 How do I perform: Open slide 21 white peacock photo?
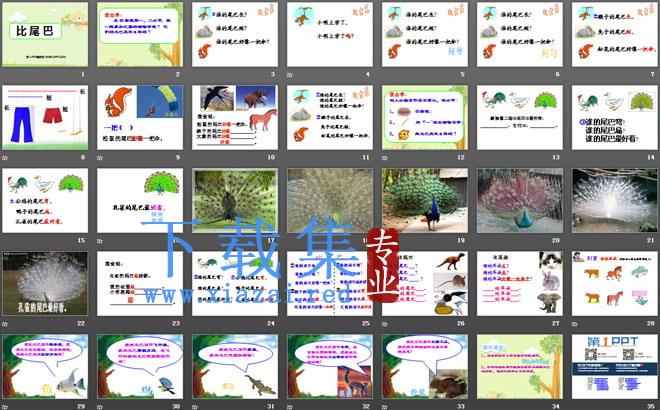pyautogui.click(x=615, y=201)
